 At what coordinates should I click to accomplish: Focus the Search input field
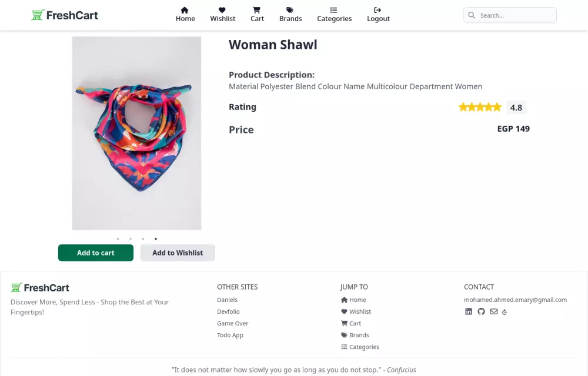tap(514, 15)
